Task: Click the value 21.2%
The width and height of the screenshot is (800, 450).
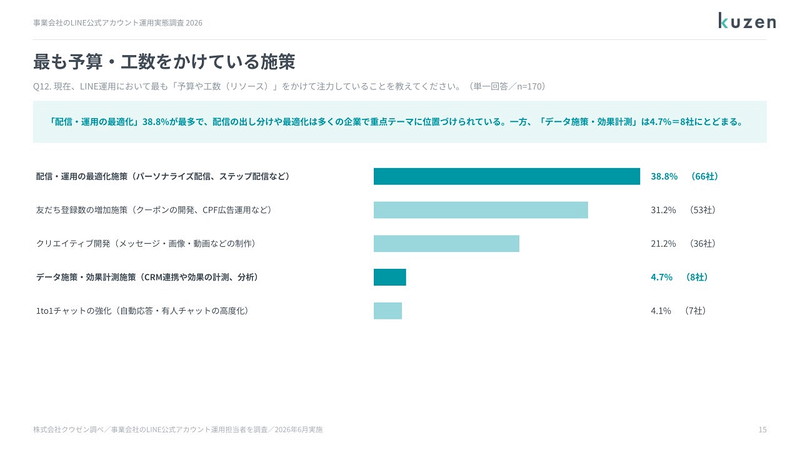Action: pos(663,243)
